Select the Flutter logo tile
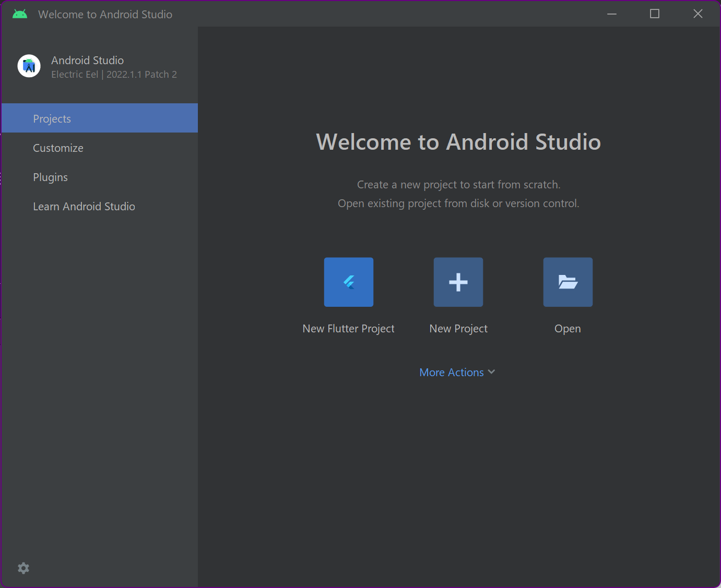The width and height of the screenshot is (721, 588). [348, 282]
